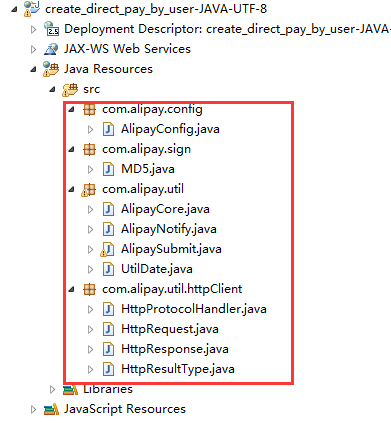Click the JavaScript Resources icon

[51, 409]
